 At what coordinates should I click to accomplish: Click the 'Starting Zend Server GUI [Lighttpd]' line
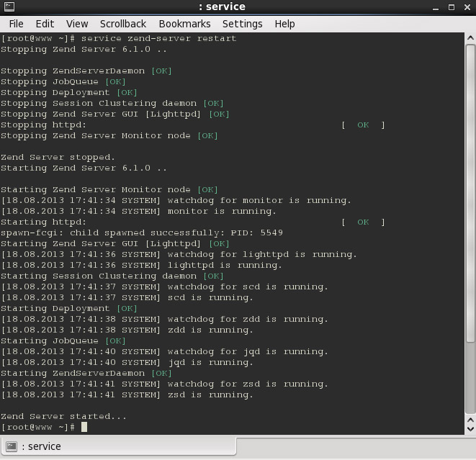115,243
